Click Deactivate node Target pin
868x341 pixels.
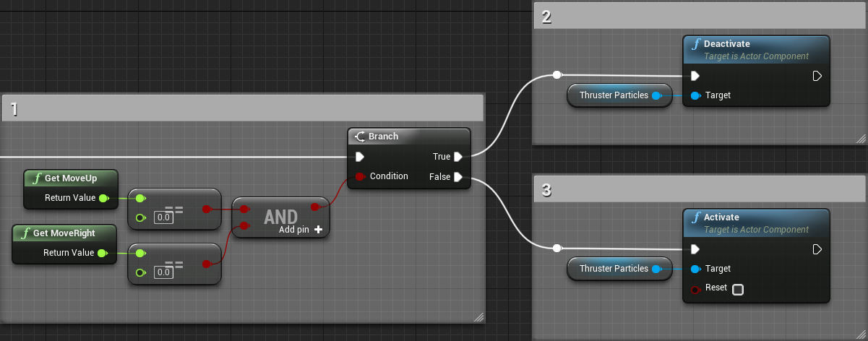pyautogui.click(x=695, y=95)
